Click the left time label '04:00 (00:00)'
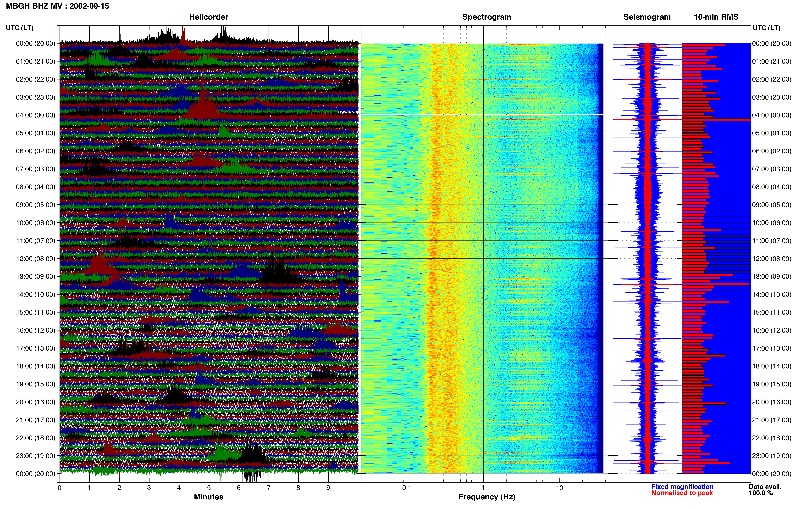Viewport: 812px width, 508px height. point(36,115)
